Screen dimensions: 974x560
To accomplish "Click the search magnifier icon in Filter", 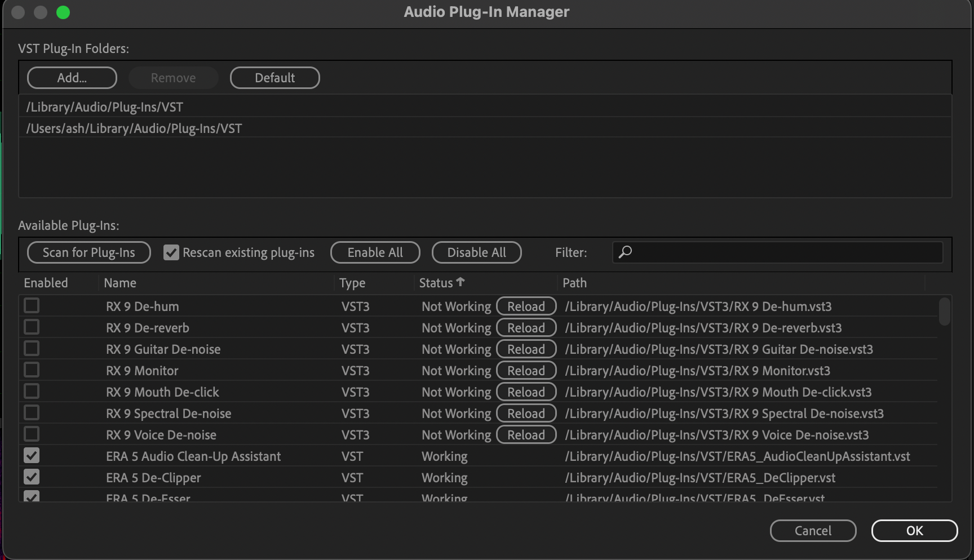I will point(625,252).
